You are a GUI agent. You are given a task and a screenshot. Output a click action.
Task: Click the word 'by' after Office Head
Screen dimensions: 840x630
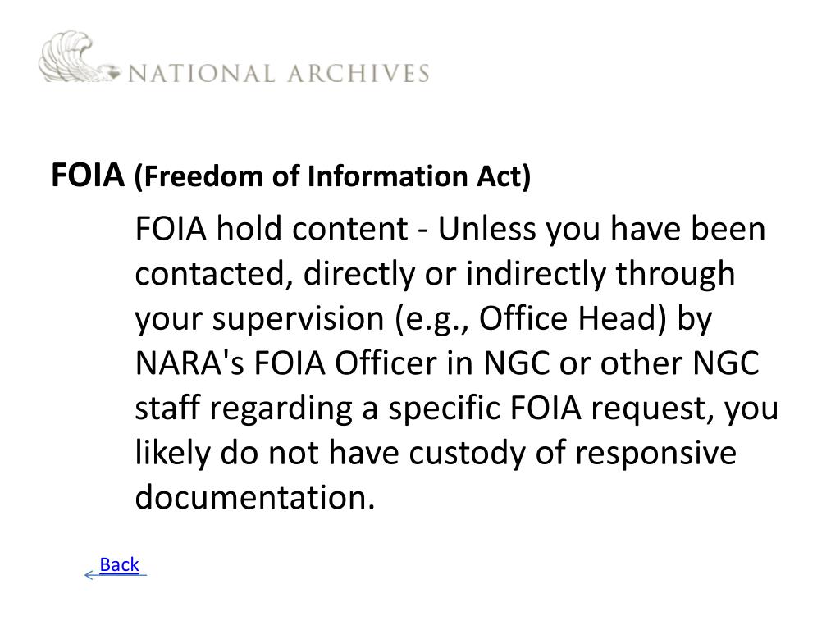[695, 319]
